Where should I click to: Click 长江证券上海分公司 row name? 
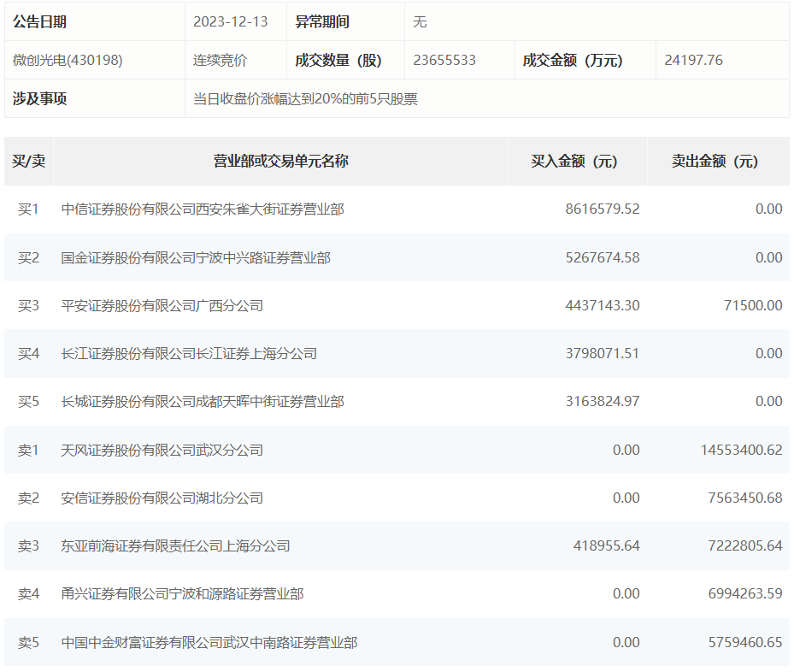189,353
